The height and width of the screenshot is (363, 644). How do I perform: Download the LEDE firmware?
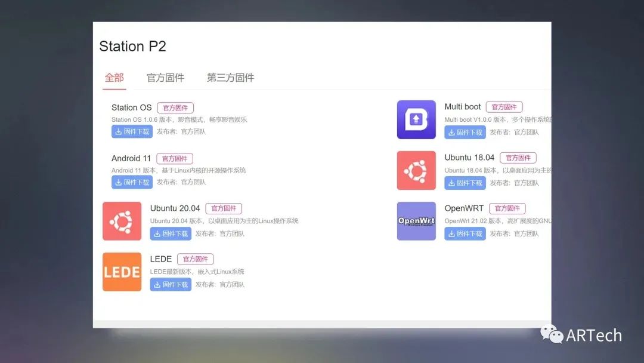coord(171,284)
